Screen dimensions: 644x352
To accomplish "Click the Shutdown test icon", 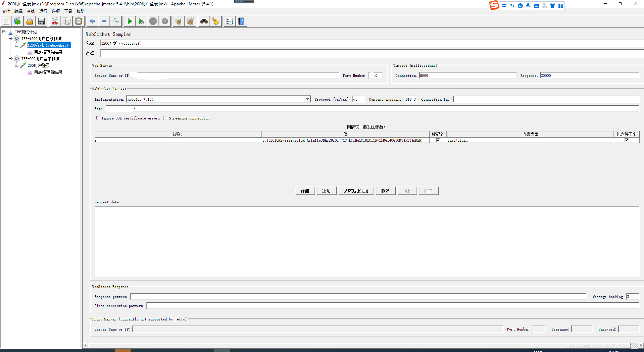I will coord(165,21).
